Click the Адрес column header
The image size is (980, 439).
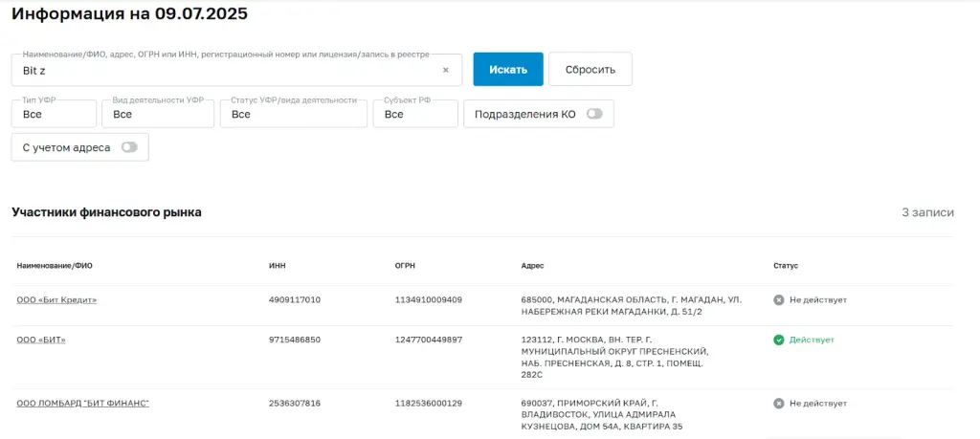point(532,265)
